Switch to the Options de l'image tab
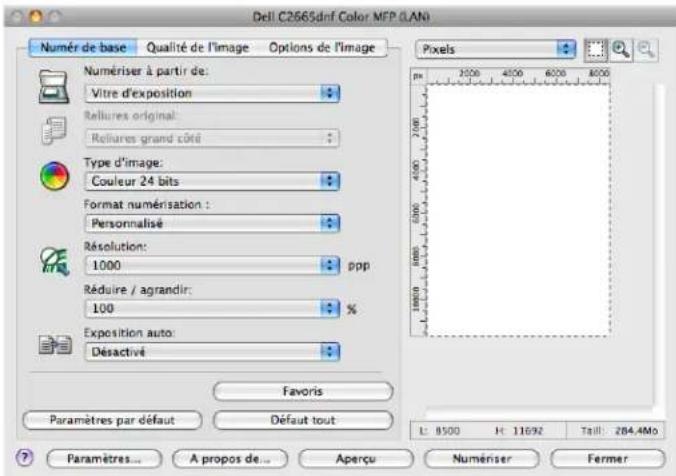 tap(322, 47)
